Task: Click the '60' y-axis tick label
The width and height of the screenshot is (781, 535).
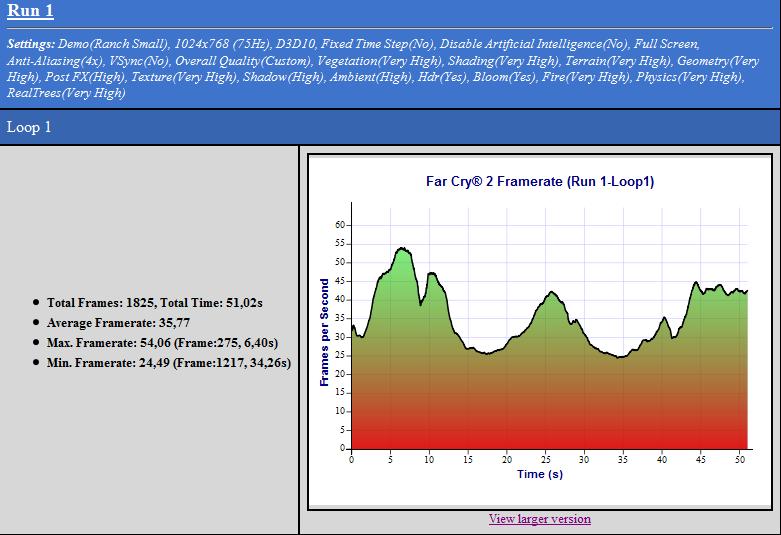Action: (340, 225)
